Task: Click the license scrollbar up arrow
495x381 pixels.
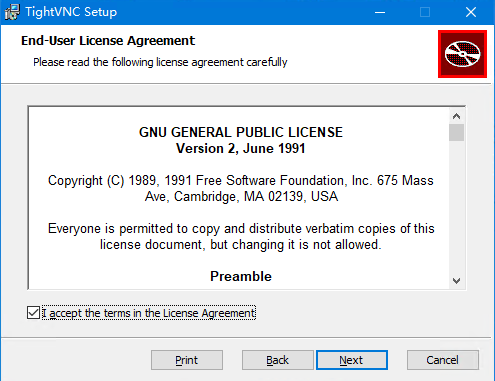Action: [456, 116]
